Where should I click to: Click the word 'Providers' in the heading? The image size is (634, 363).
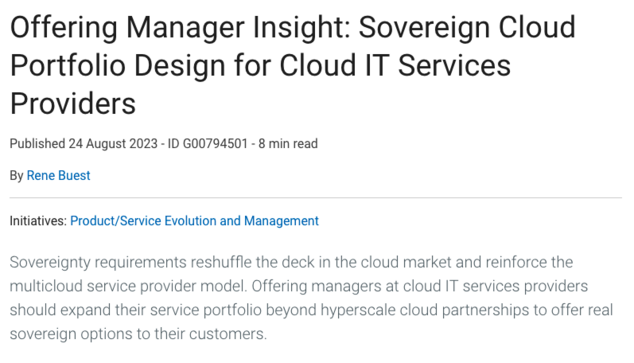pyautogui.click(x=73, y=103)
